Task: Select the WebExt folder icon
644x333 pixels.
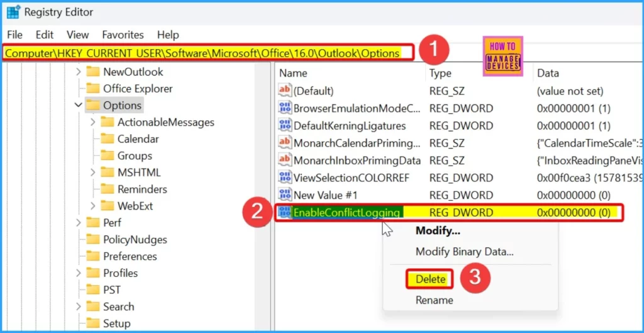Action: click(107, 206)
